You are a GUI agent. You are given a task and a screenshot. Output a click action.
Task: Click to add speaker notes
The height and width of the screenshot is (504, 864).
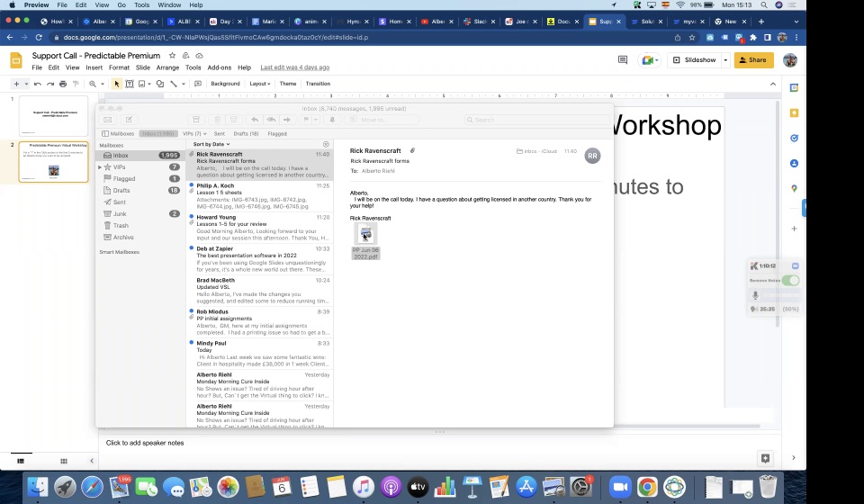tap(145, 443)
